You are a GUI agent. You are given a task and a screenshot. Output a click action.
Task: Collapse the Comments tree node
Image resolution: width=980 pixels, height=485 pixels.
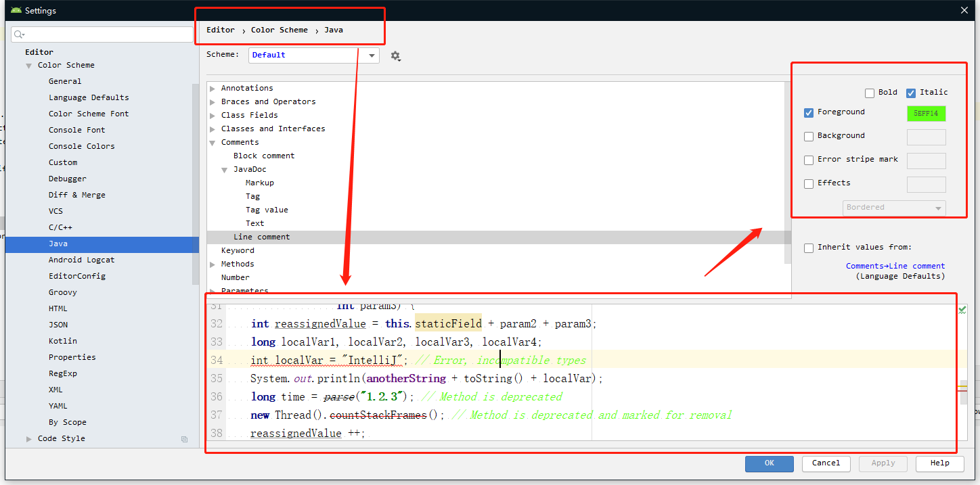click(213, 143)
